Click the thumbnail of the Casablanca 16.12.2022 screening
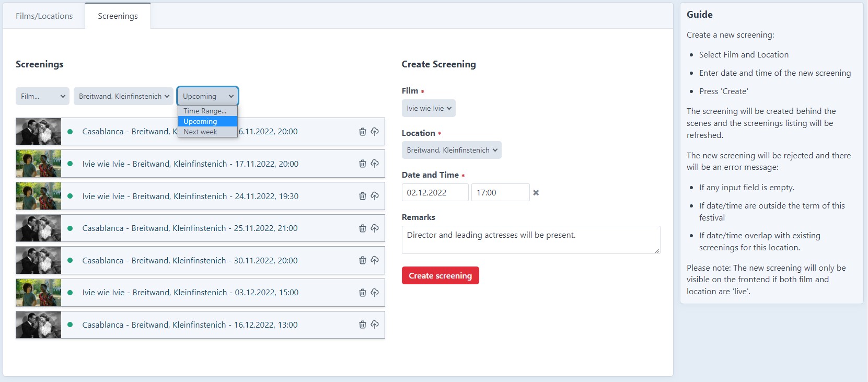The image size is (868, 382). pos(39,325)
